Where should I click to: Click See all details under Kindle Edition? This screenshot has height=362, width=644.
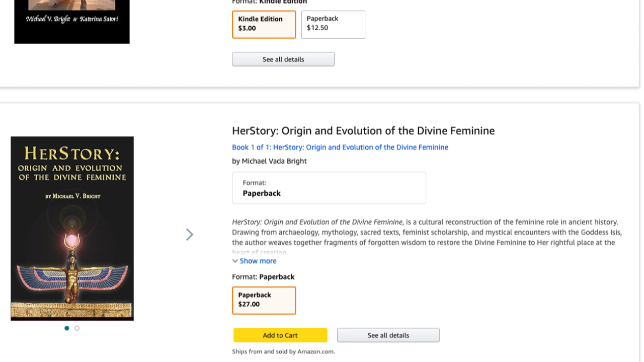pos(283,59)
